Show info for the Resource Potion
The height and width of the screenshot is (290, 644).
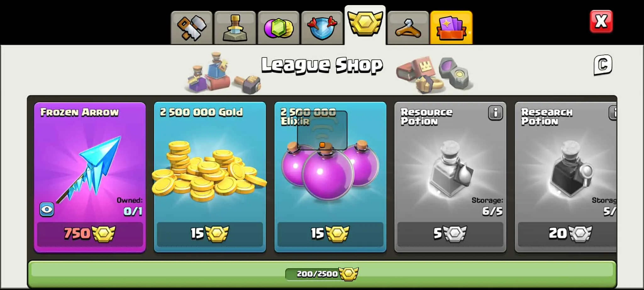tap(496, 113)
